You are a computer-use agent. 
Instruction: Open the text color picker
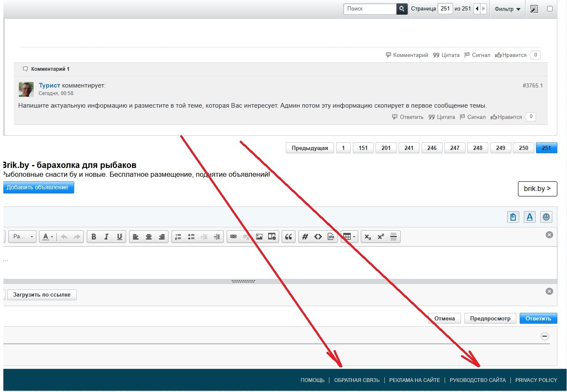(48, 237)
